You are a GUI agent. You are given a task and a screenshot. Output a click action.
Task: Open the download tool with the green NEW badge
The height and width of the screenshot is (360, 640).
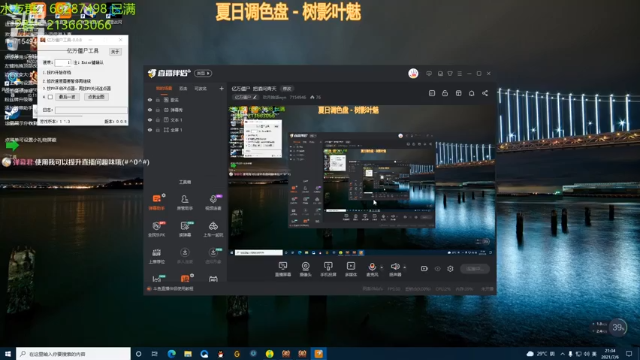[x=213, y=256]
